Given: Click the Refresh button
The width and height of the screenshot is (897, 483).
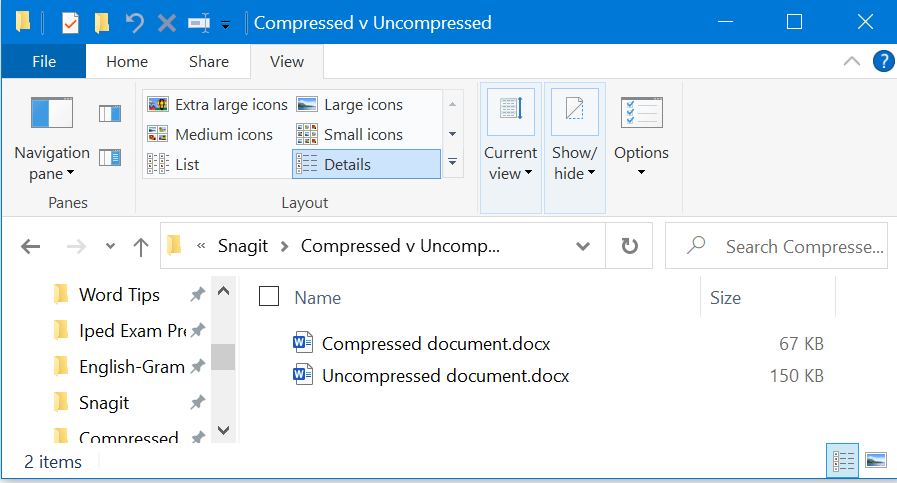Looking at the screenshot, I should [629, 246].
